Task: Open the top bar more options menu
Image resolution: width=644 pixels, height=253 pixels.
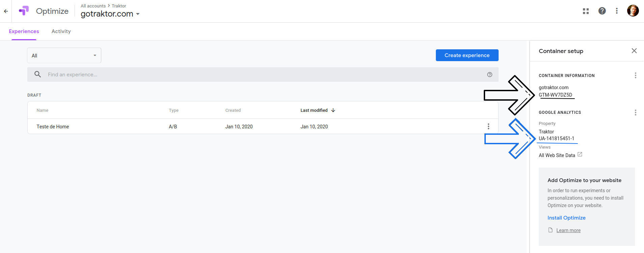Action: click(617, 11)
